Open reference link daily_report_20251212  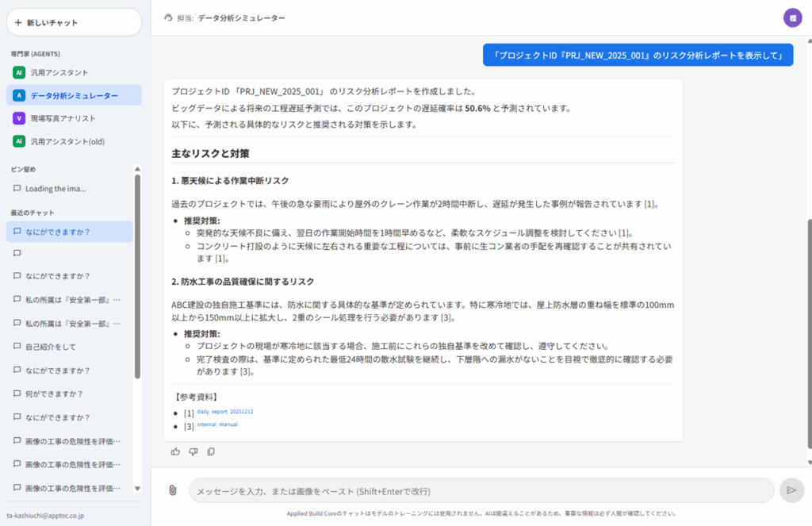coord(224,412)
